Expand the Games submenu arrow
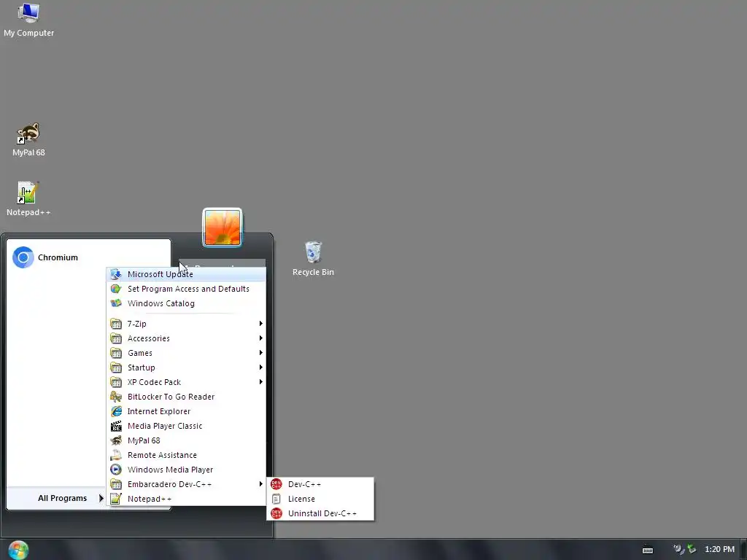 coord(261,353)
